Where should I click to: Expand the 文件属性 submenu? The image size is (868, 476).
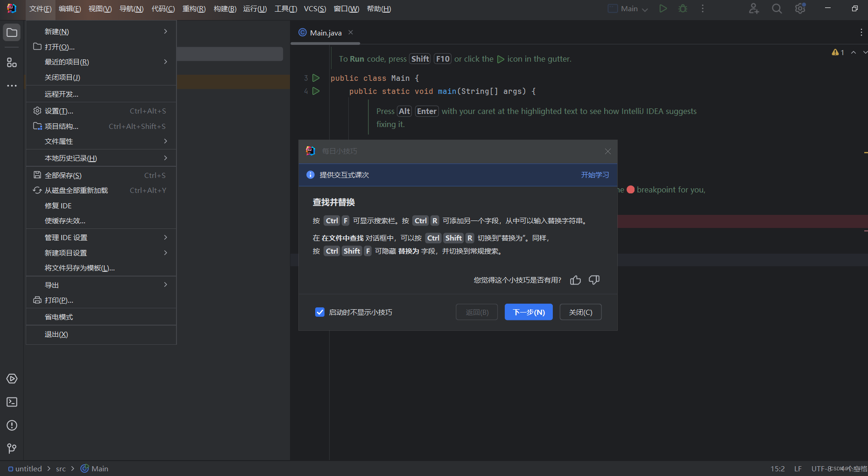click(x=101, y=141)
